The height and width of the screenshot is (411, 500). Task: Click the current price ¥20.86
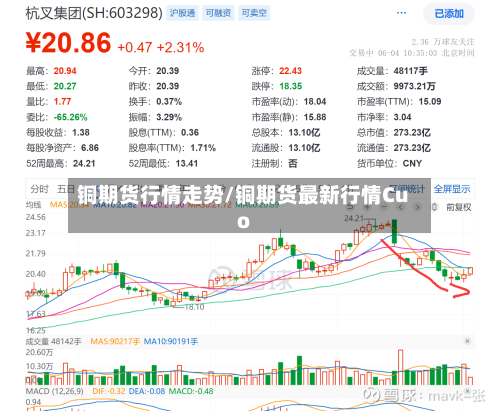[x=68, y=43]
